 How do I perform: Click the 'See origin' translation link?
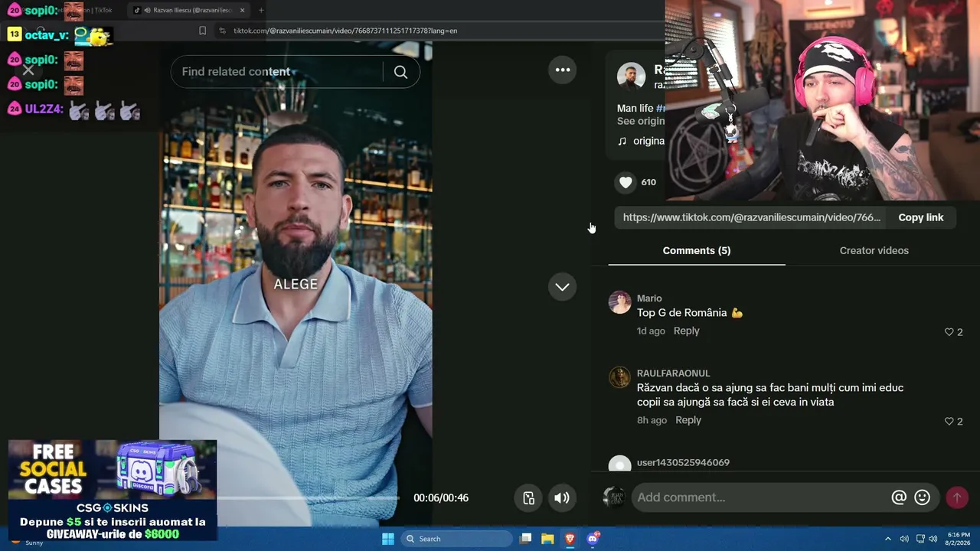[x=641, y=121]
